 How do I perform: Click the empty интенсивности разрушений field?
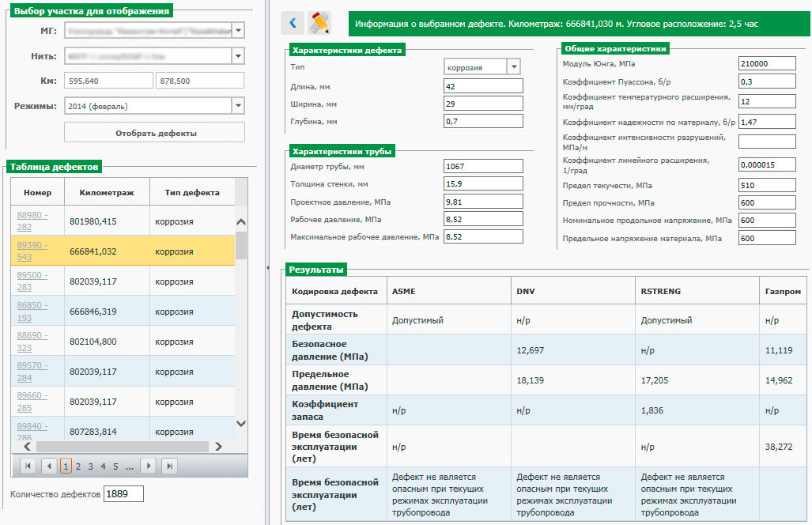point(767,142)
